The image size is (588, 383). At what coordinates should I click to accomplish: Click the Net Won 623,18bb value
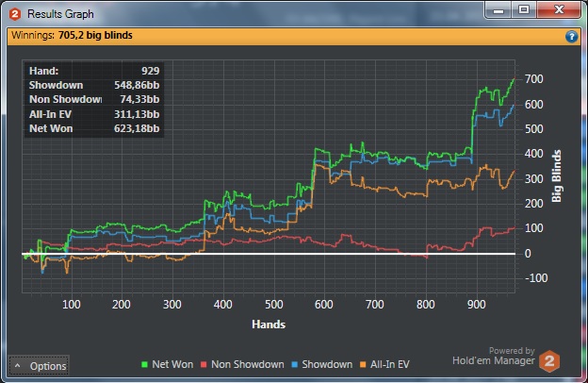click(137, 128)
